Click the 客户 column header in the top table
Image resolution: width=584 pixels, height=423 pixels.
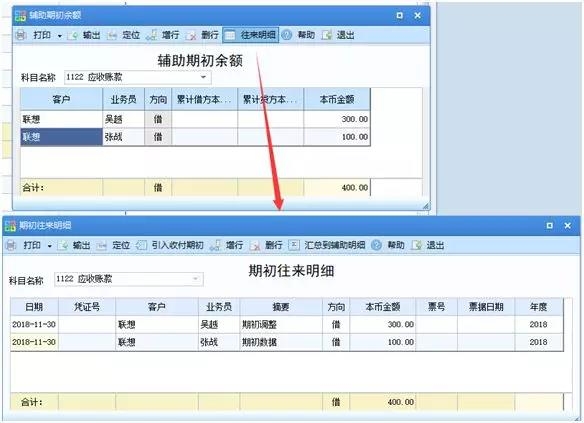click(61, 99)
